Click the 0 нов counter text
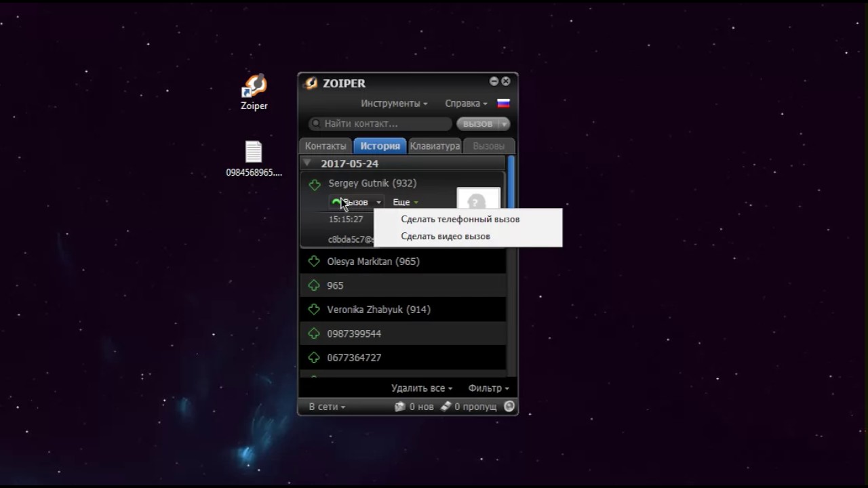Screen dimensions: 868x488 [x=421, y=407]
